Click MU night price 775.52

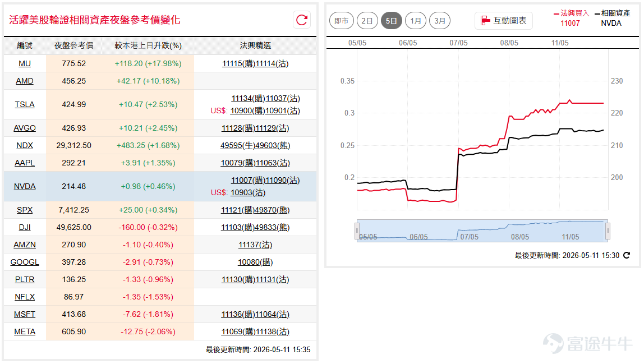(x=74, y=64)
